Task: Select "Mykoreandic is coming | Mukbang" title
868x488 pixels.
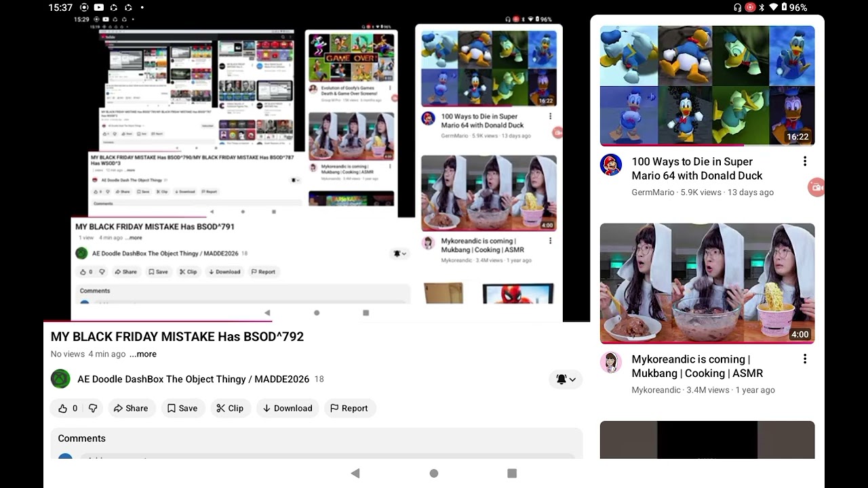Action: [x=697, y=366]
